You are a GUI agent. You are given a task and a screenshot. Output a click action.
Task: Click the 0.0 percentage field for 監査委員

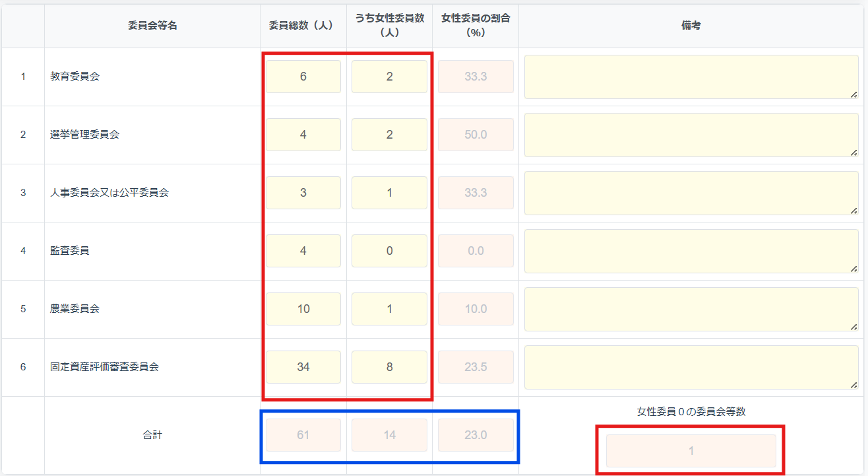point(476,251)
